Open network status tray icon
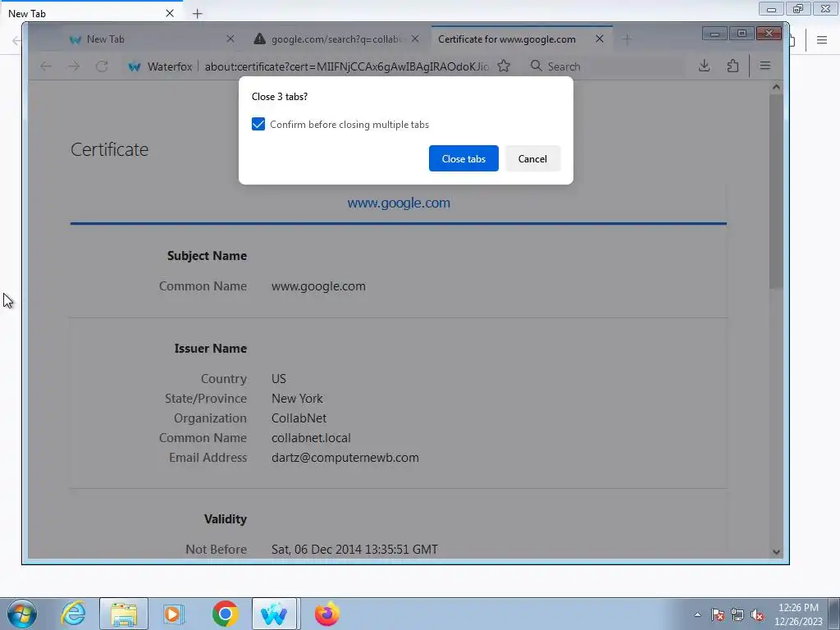 [737, 614]
